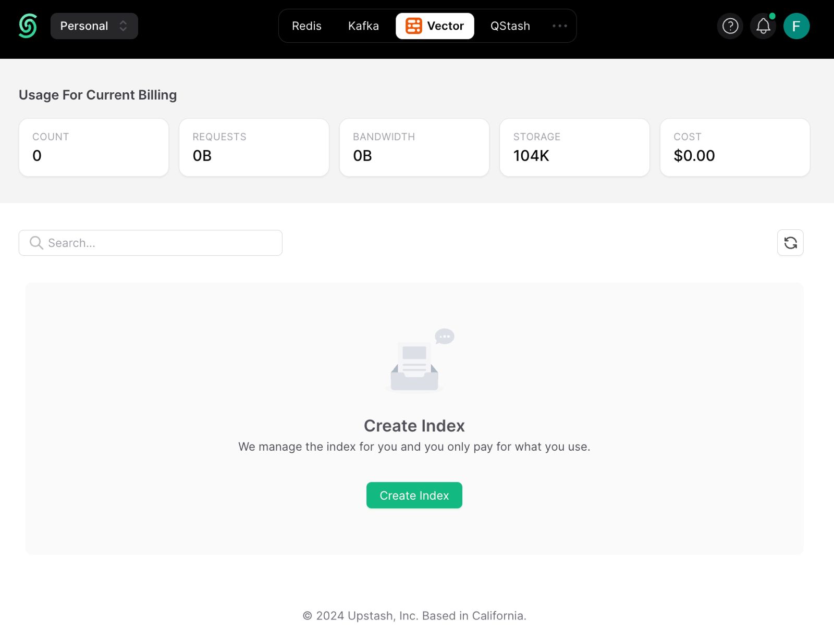834x644 pixels.
Task: Click the Count usage card
Action: 94,147
